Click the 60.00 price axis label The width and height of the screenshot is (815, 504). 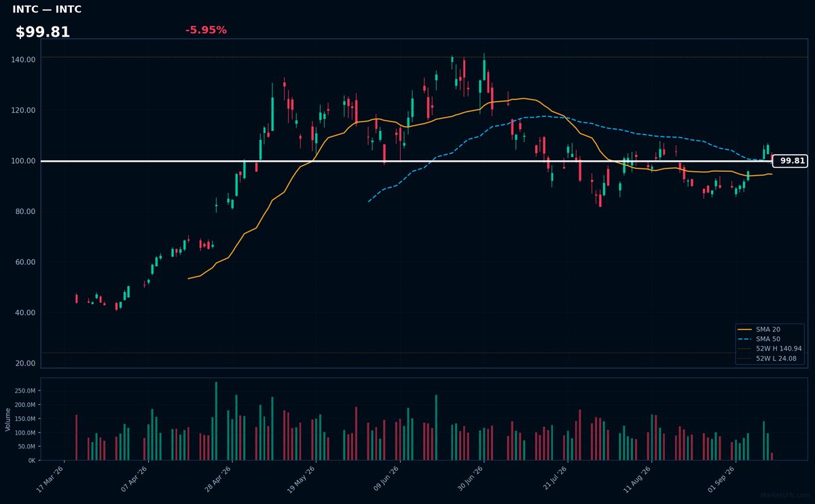point(25,262)
